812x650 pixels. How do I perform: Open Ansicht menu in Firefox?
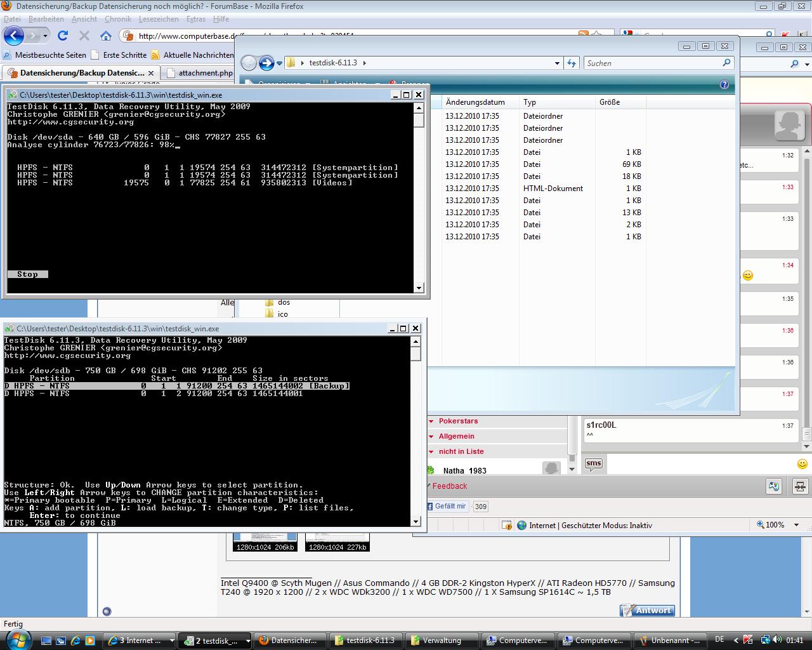pos(84,19)
